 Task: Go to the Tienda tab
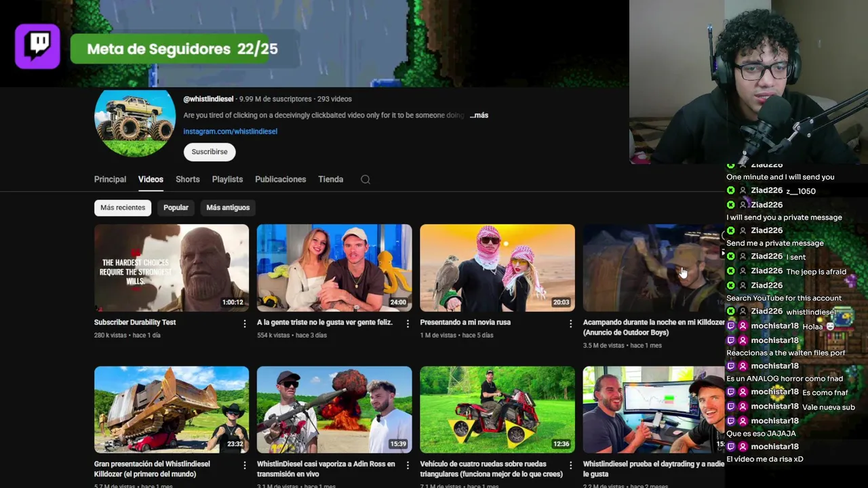tap(331, 180)
